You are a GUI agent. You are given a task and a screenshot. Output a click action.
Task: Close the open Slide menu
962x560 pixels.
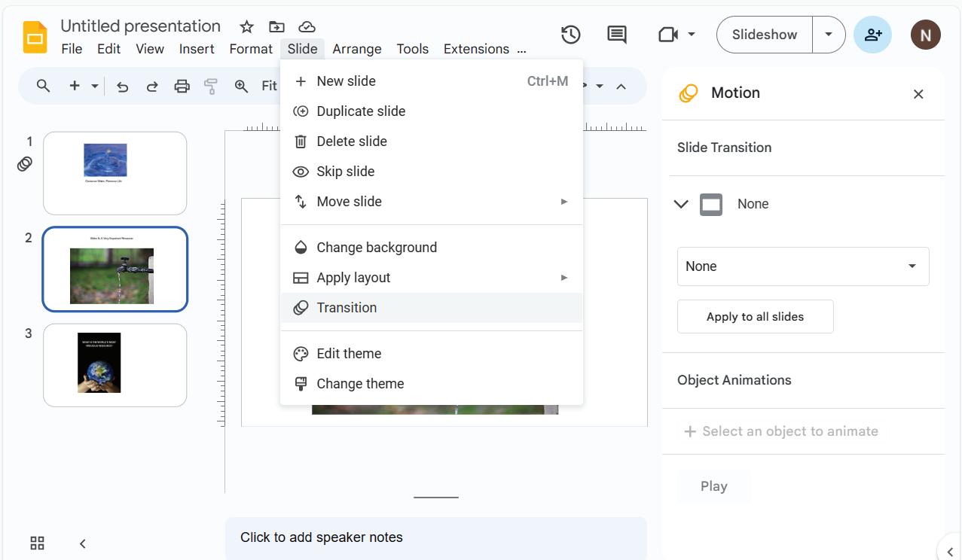[x=302, y=49]
